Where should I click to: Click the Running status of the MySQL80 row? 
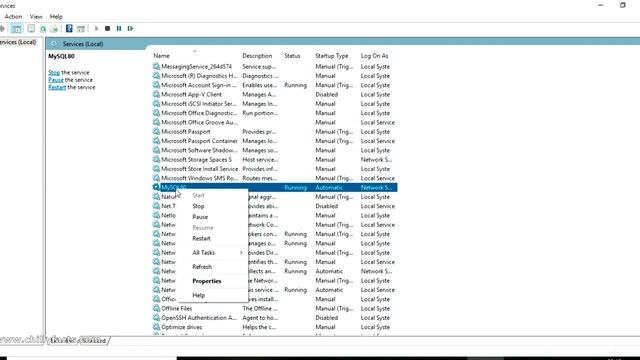[295, 187]
